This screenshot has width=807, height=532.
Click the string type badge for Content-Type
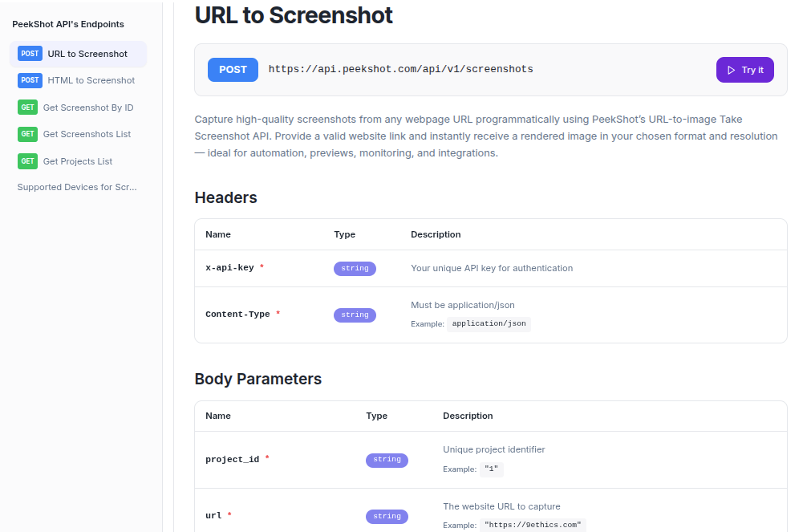tap(355, 315)
